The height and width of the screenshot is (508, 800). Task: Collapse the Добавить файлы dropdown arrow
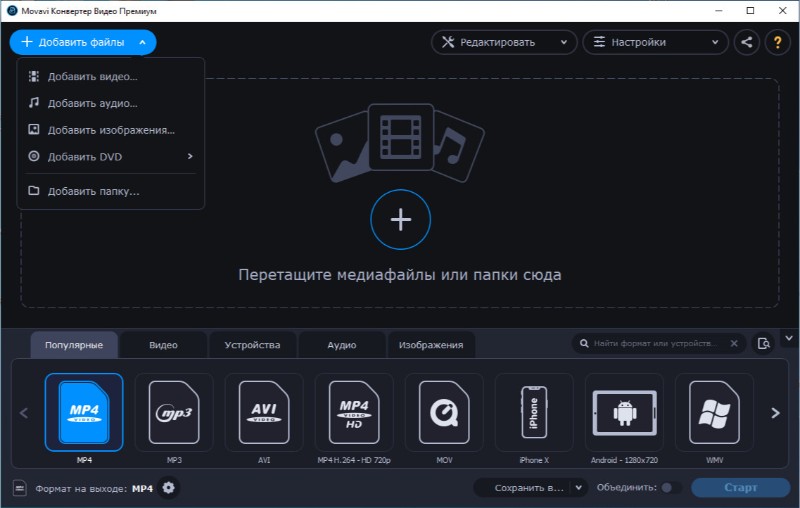[142, 42]
